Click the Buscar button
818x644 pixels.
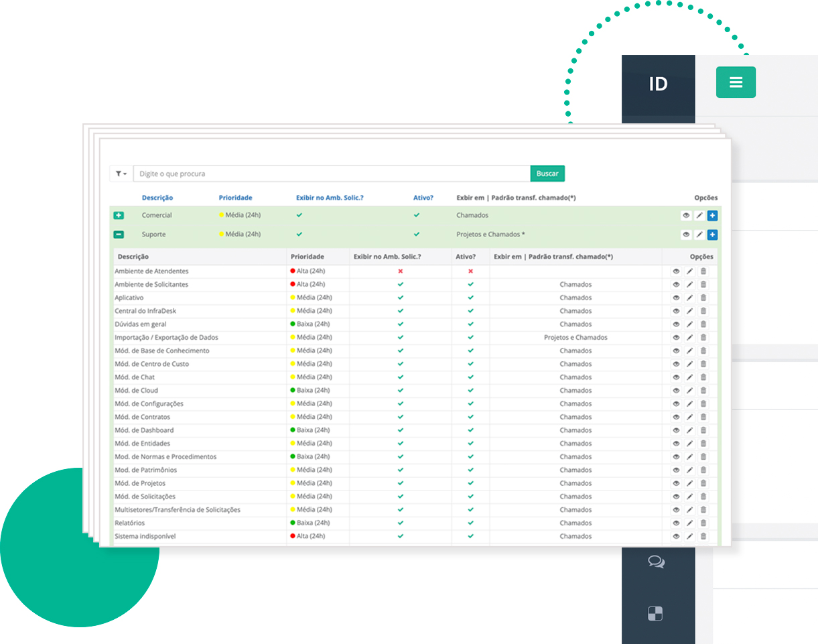pos(547,174)
